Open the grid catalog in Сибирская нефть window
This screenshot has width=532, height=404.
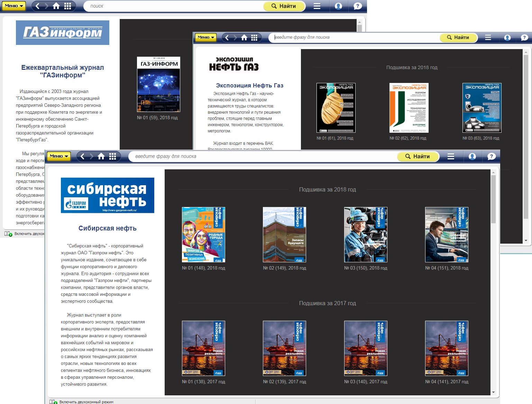point(113,157)
